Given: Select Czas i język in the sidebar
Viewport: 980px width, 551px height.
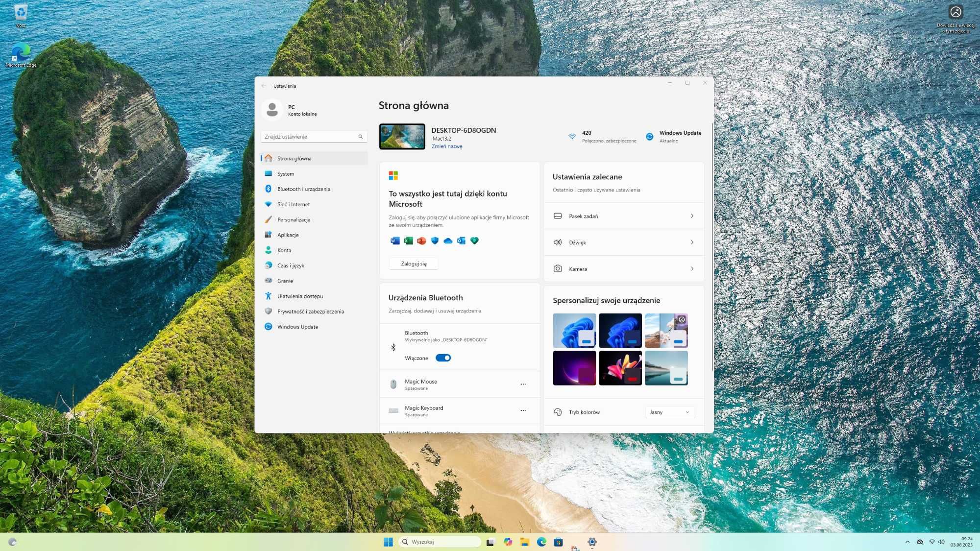Looking at the screenshot, I should click(x=314, y=265).
